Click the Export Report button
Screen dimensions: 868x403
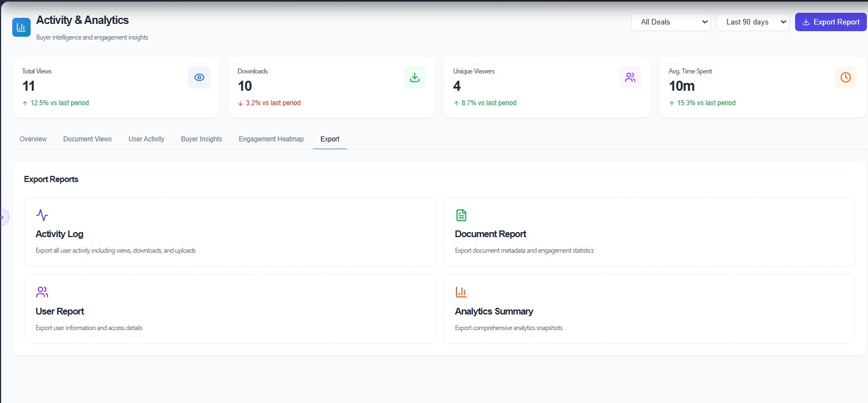[830, 22]
